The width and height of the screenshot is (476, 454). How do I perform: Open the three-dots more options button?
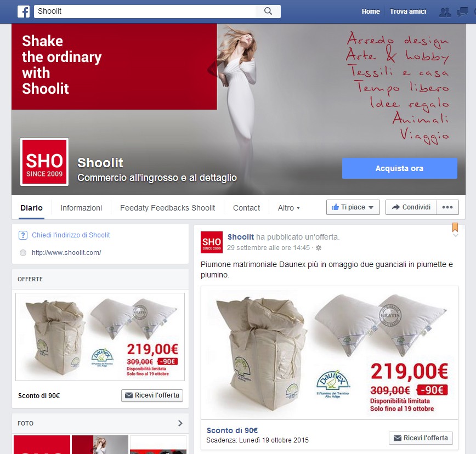(447, 207)
